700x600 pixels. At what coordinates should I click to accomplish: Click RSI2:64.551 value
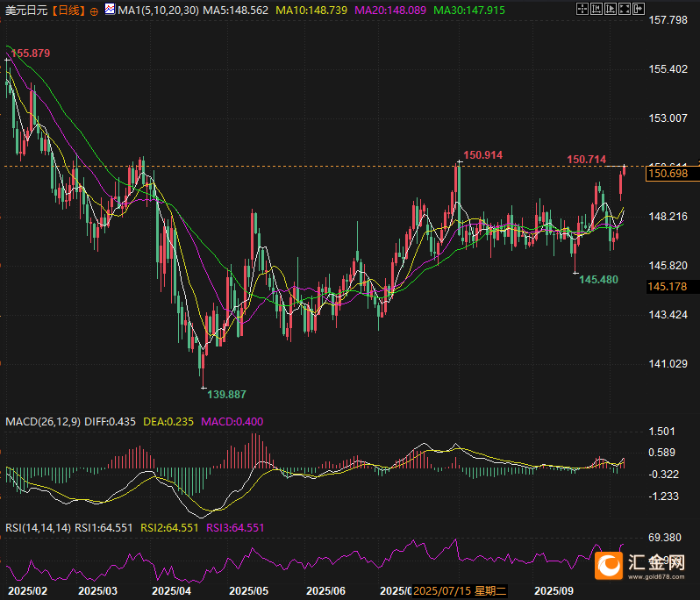point(169,528)
